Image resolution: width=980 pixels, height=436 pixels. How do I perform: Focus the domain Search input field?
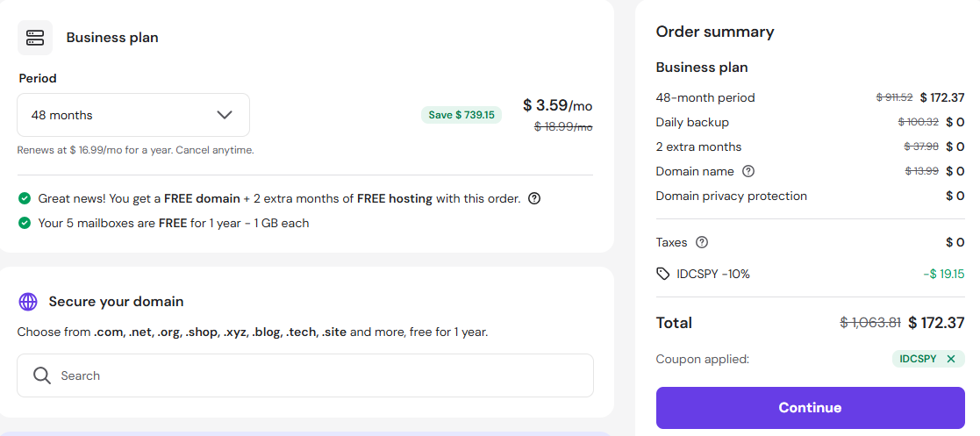[305, 375]
